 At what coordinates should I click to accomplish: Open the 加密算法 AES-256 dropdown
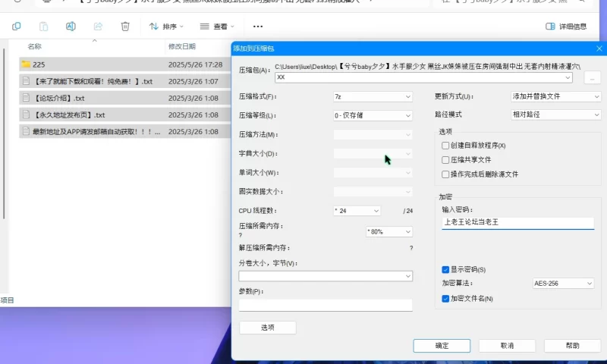[563, 284]
